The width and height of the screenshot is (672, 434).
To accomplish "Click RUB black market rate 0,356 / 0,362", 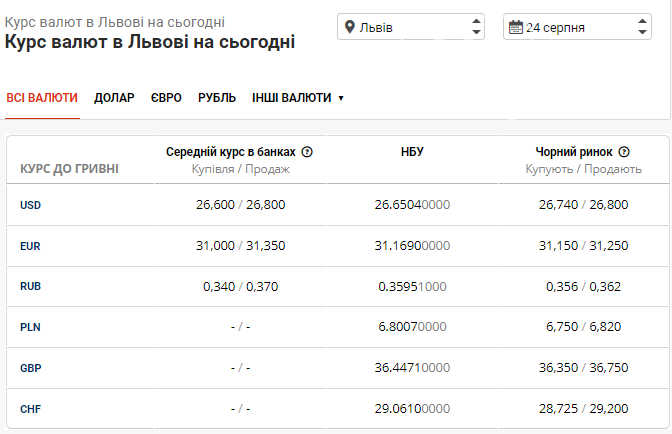I will click(583, 286).
